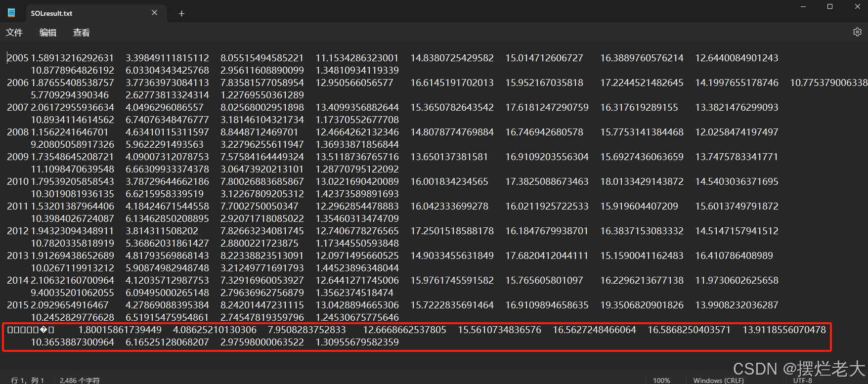Click value 1.58913216292631
The height and width of the screenshot is (384, 868).
pos(72,58)
